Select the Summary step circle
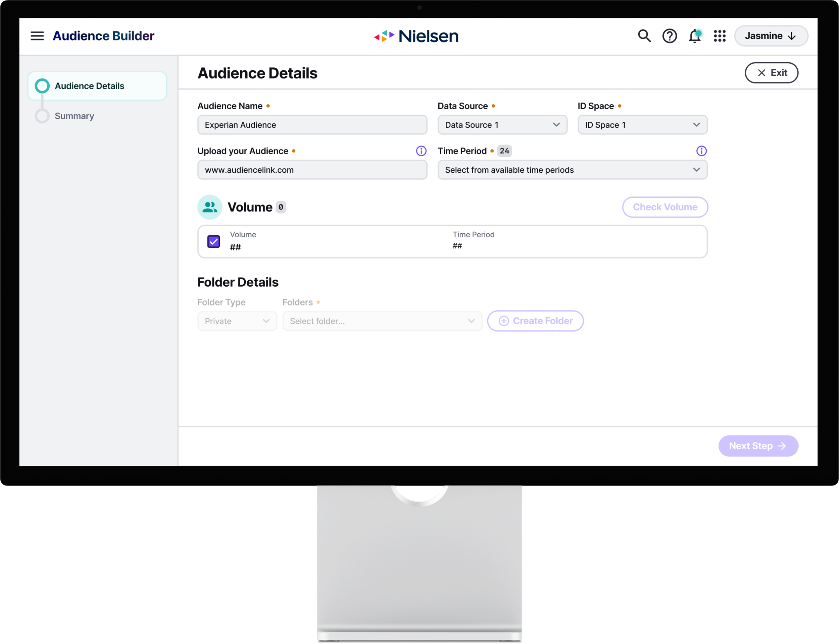 click(x=42, y=116)
